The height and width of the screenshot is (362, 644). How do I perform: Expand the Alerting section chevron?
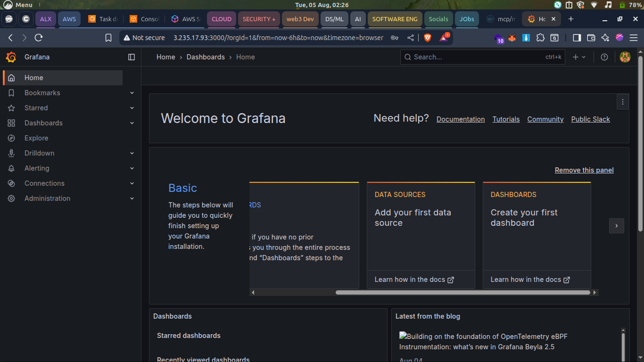(x=132, y=168)
